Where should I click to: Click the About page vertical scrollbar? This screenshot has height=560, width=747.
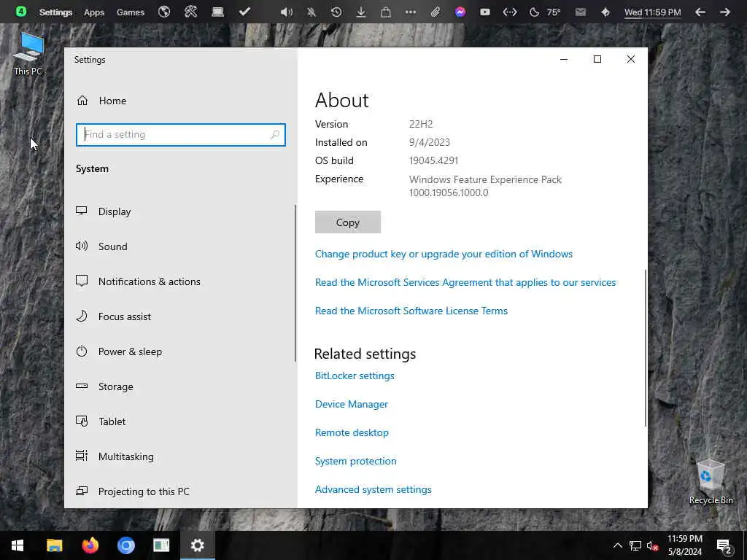(x=646, y=348)
